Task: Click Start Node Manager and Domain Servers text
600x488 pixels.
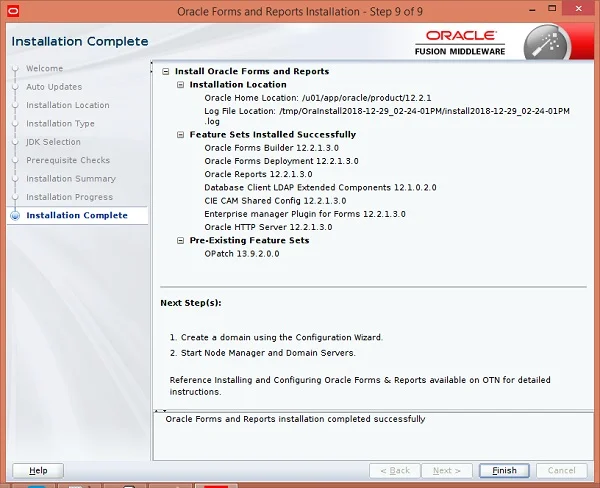Action: pyautogui.click(x=262, y=353)
